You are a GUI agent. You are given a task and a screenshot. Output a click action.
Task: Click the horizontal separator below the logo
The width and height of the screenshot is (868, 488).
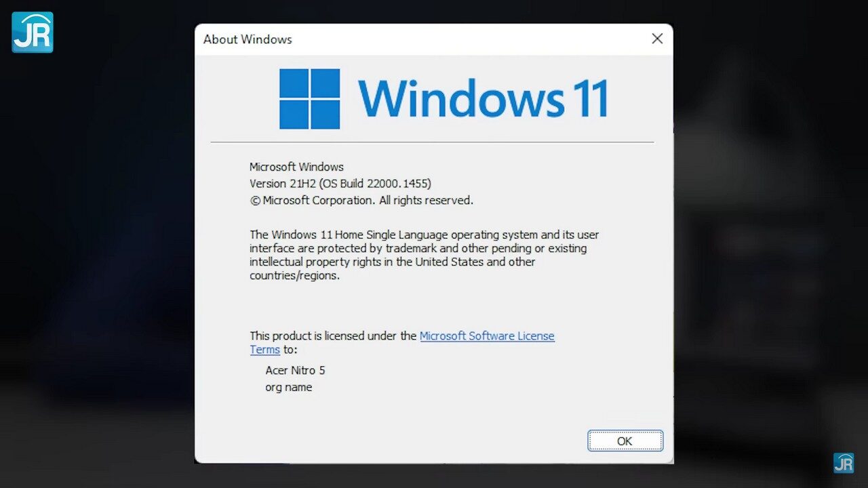(x=432, y=142)
